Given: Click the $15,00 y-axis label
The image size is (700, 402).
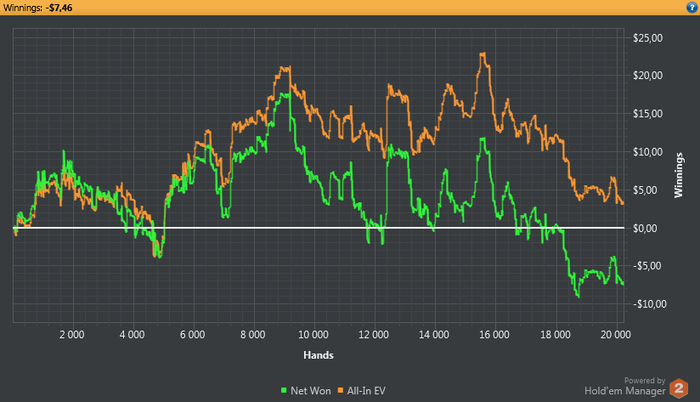Looking at the screenshot, I should pyautogui.click(x=648, y=113).
